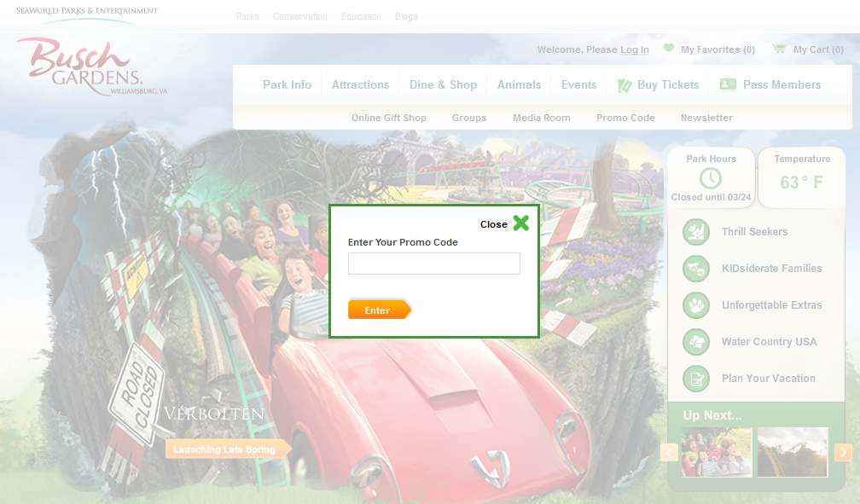Click the Buy Tickets ticket icon
The image size is (860, 504).
625,85
